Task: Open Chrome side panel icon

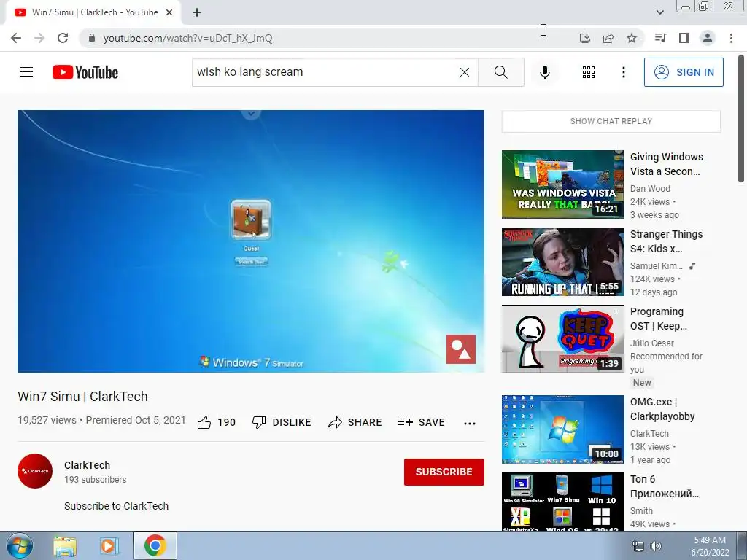Action: click(684, 38)
